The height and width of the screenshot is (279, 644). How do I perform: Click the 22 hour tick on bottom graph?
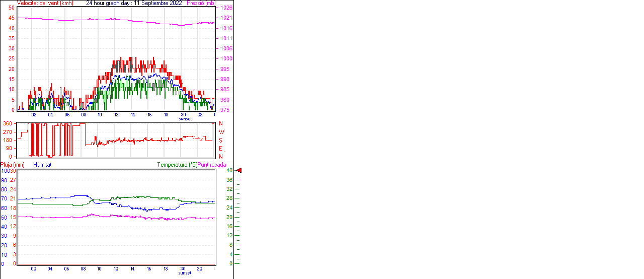tap(199, 268)
